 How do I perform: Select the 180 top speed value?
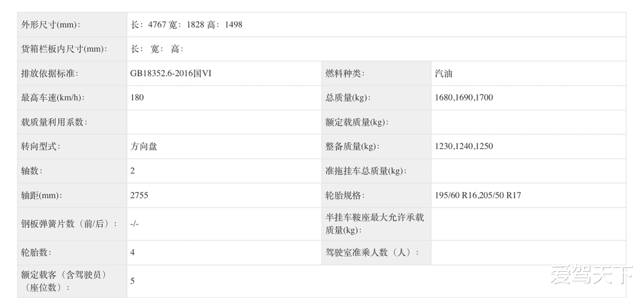pos(137,98)
